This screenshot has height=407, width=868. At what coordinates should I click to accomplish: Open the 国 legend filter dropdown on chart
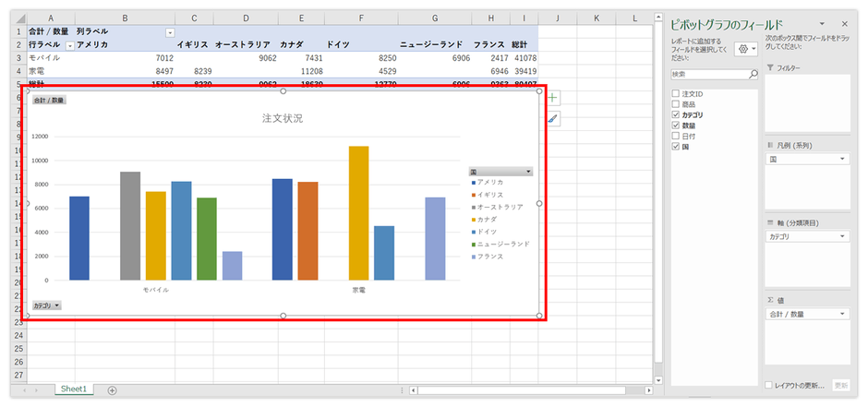pos(528,172)
